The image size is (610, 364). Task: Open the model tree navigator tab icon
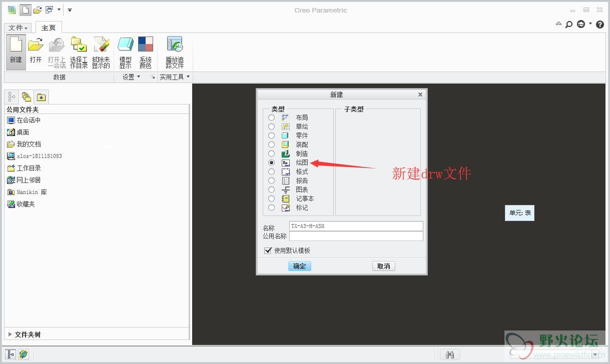click(12, 97)
